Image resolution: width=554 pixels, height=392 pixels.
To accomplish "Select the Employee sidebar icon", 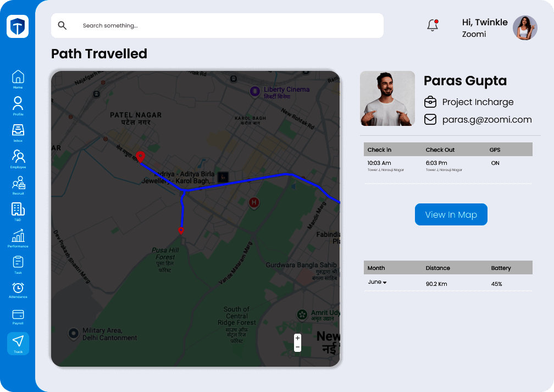I will coord(18,157).
